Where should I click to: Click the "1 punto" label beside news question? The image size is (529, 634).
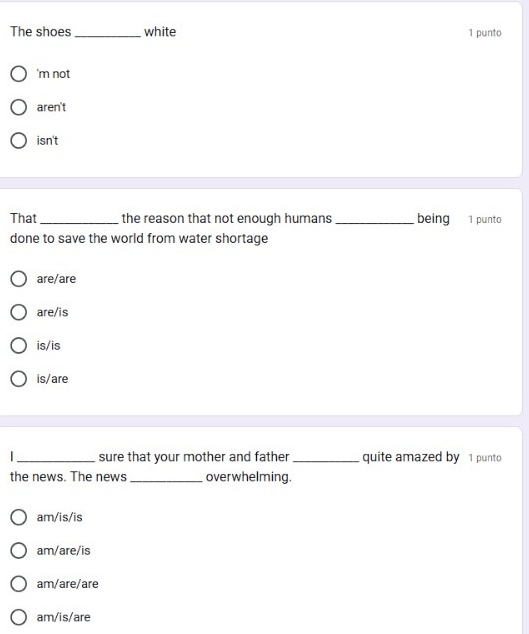(485, 458)
